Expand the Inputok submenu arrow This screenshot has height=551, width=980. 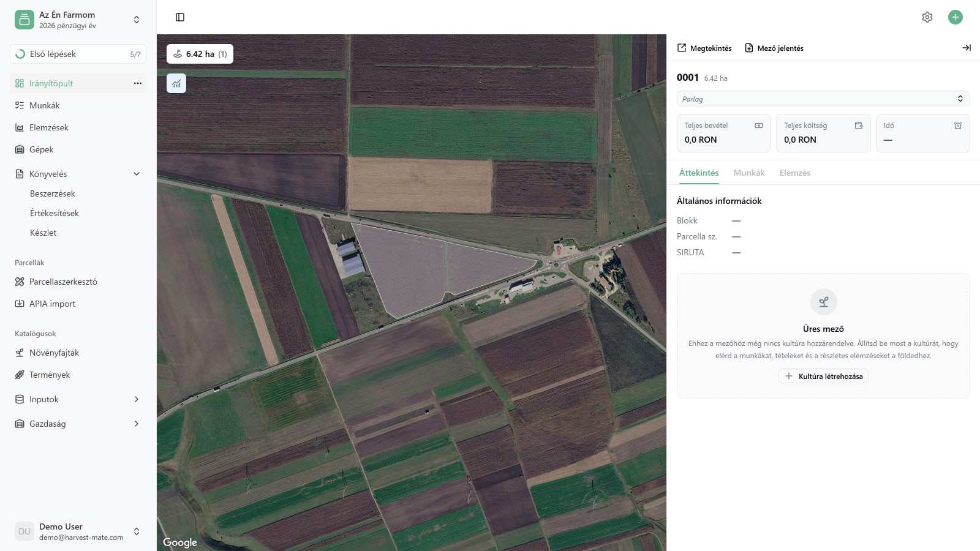(x=137, y=399)
